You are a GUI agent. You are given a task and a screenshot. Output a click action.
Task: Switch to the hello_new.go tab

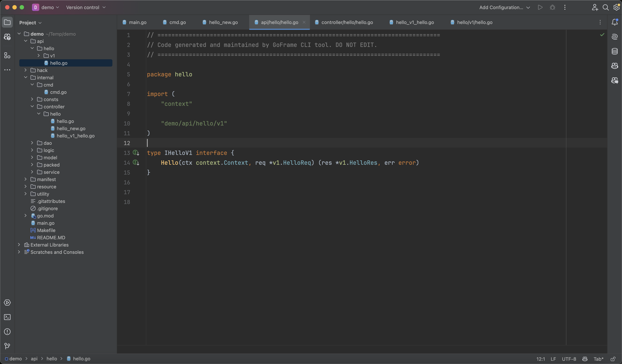tap(223, 22)
